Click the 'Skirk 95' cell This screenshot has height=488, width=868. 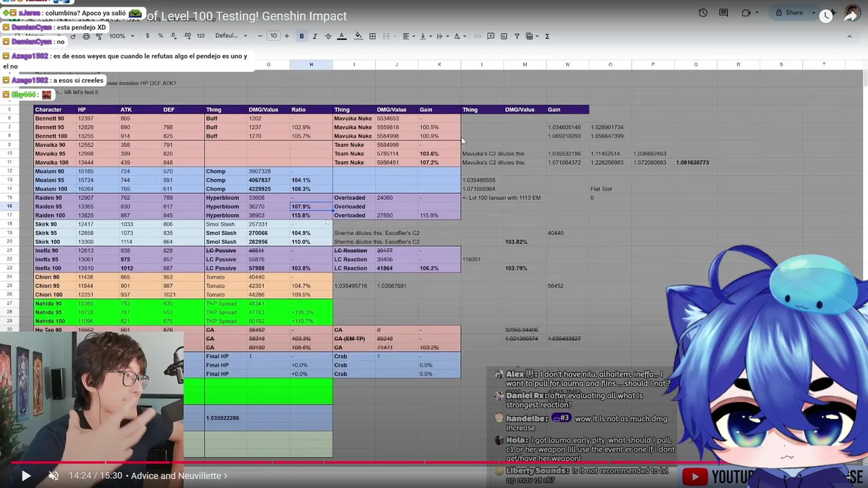[56, 232]
